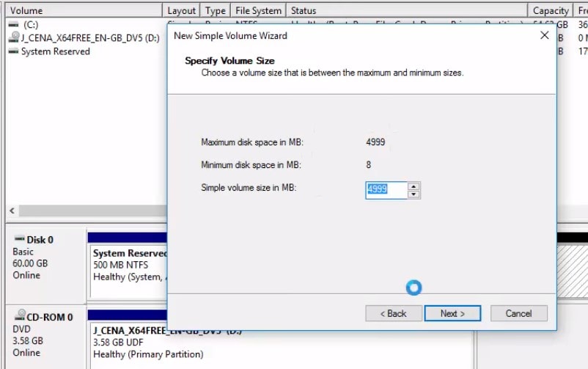Close the New Simple Volume Wizard
Viewport: 588px width, 369px height.
pos(544,35)
